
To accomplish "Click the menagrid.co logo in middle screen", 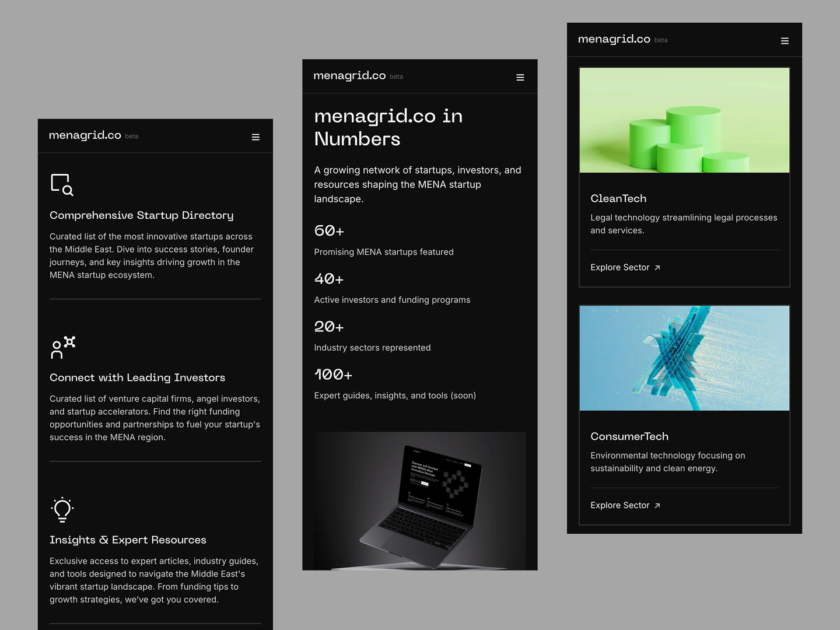I will pos(349,76).
